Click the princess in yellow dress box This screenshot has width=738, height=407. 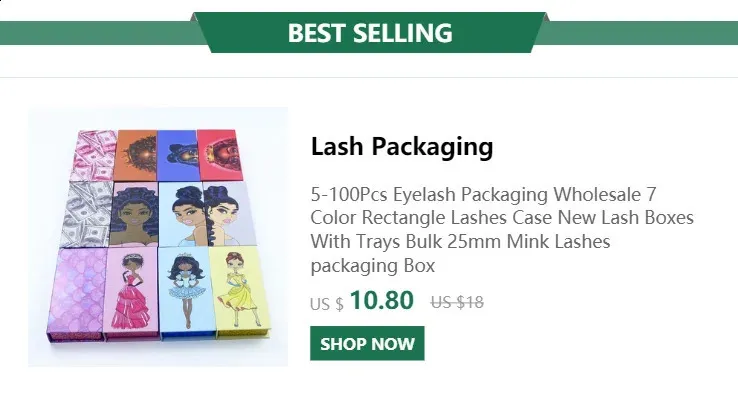click(241, 291)
